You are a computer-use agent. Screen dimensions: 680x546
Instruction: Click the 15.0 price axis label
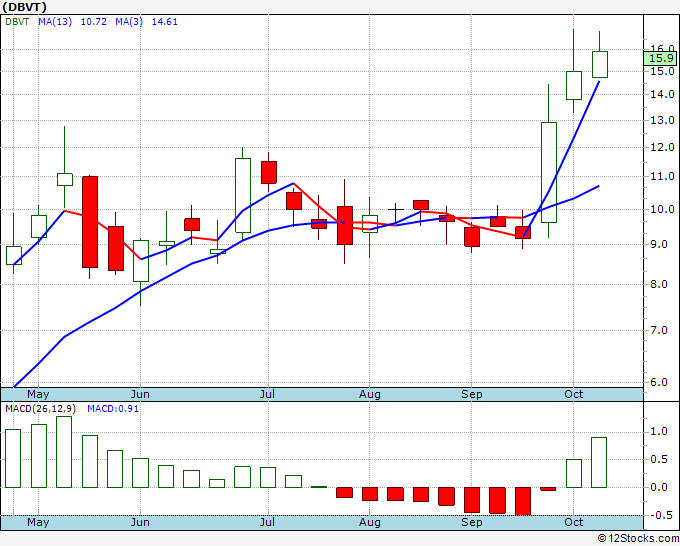[x=662, y=71]
